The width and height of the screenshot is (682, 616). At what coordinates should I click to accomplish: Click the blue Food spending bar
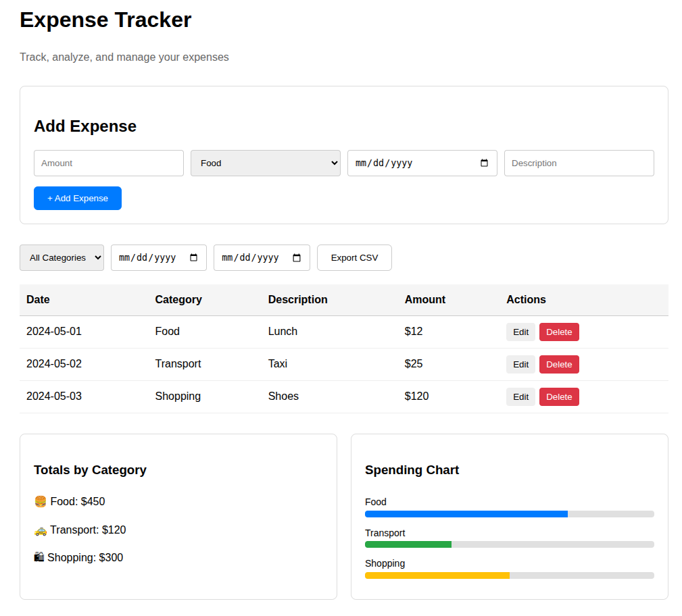[466, 514]
